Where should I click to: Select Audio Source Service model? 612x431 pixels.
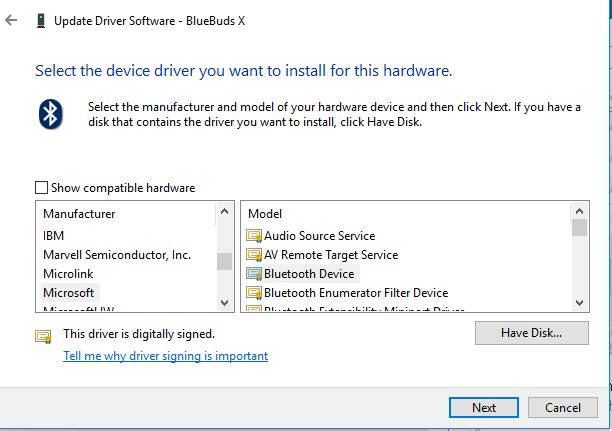click(320, 236)
